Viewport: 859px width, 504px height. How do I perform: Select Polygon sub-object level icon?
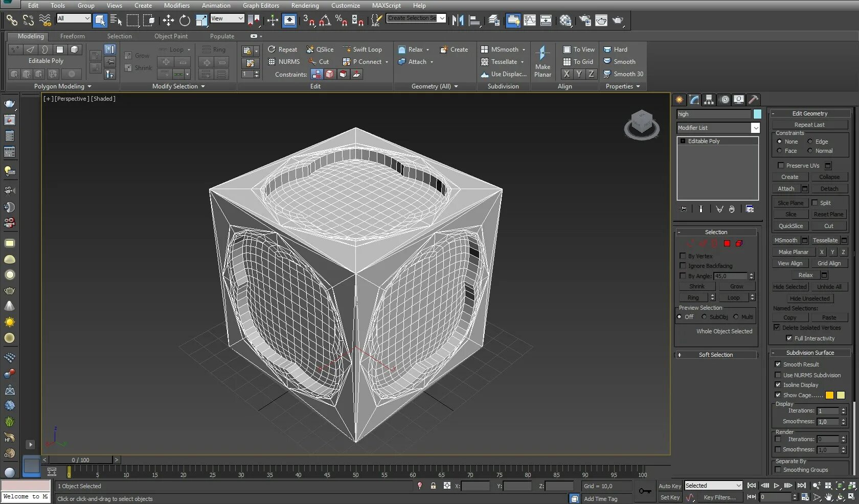coord(727,244)
